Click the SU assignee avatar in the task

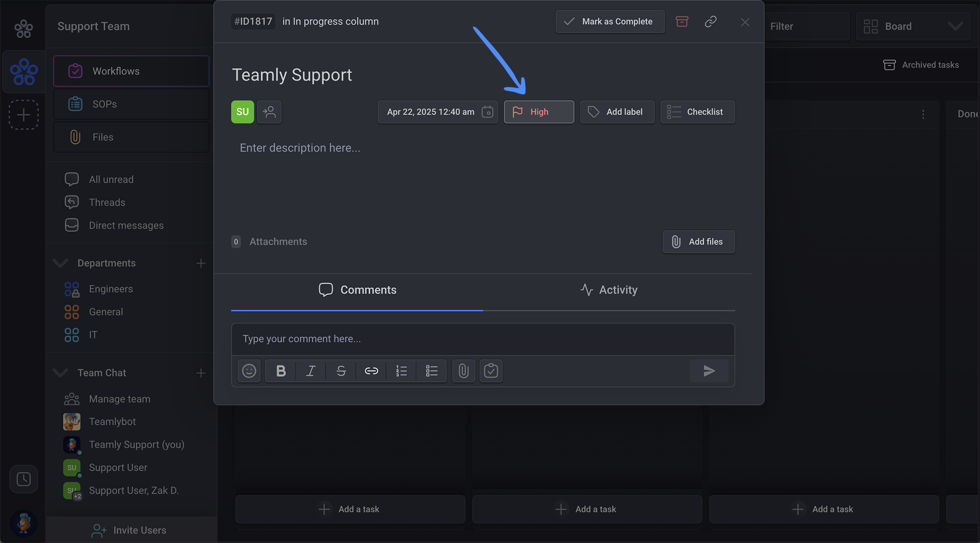coord(242,112)
